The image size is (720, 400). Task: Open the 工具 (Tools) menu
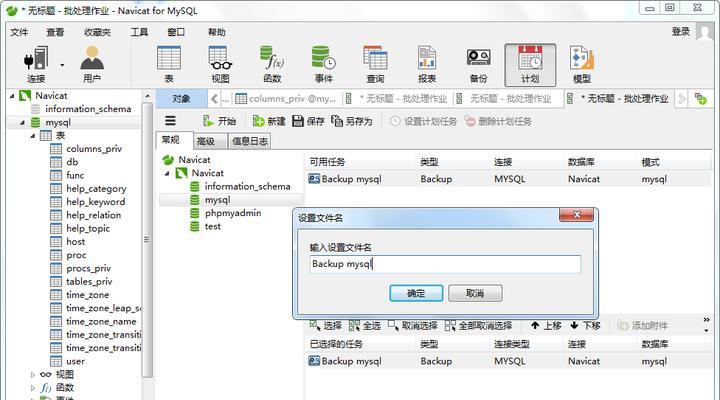pyautogui.click(x=139, y=32)
